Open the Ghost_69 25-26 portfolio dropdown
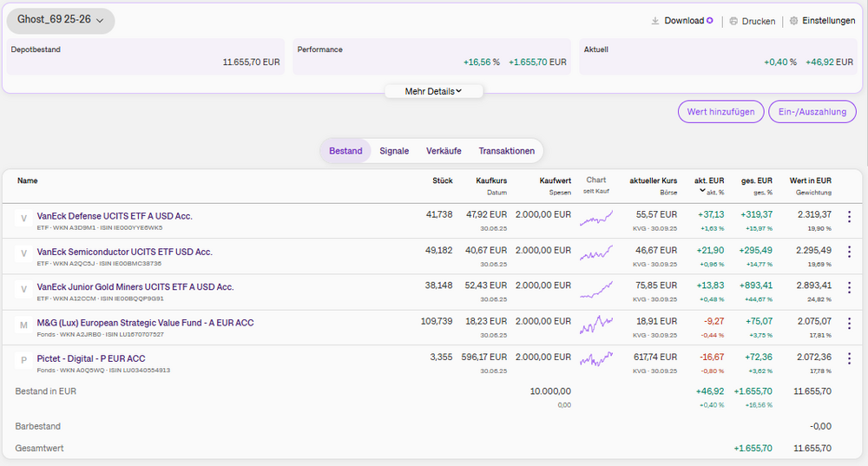 tap(60, 20)
